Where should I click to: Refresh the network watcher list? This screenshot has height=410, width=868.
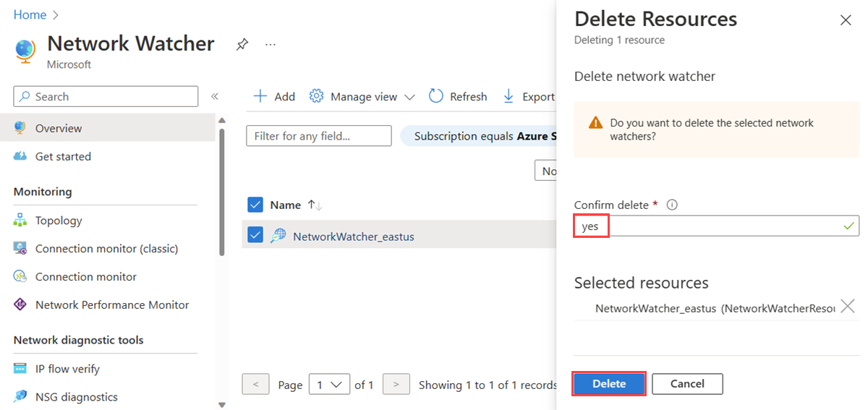[x=458, y=96]
